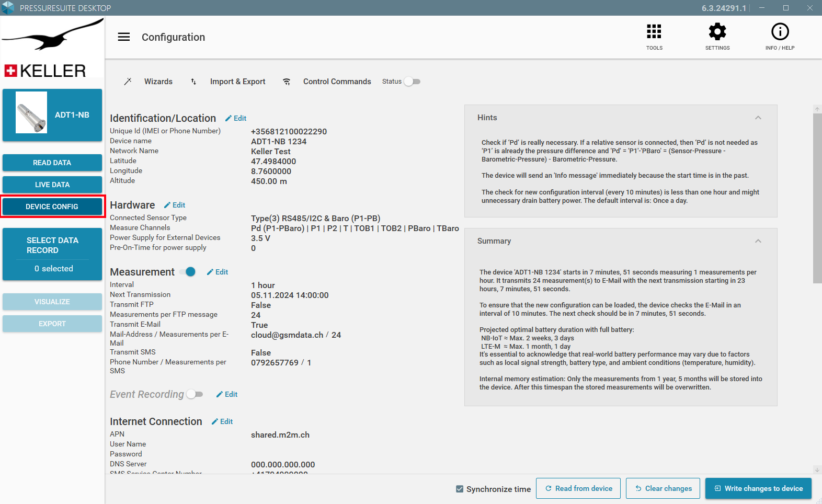
Task: Click mail address cloud@gsmdata.ch
Action: (x=287, y=335)
